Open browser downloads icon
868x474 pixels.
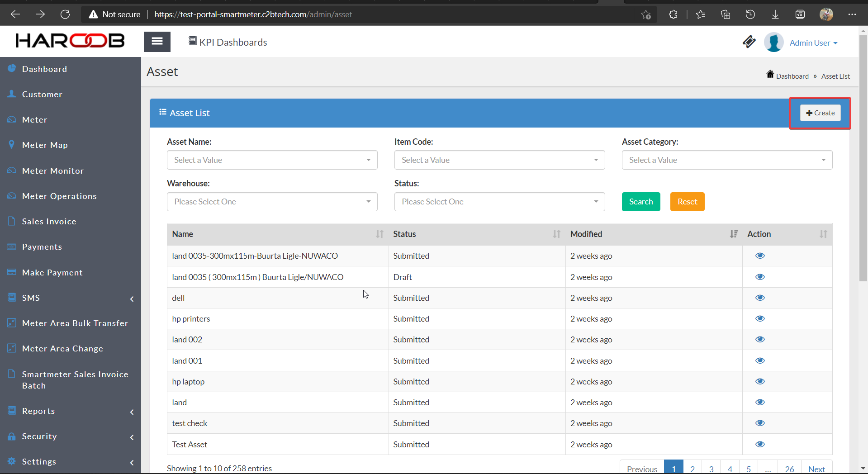tap(775, 14)
